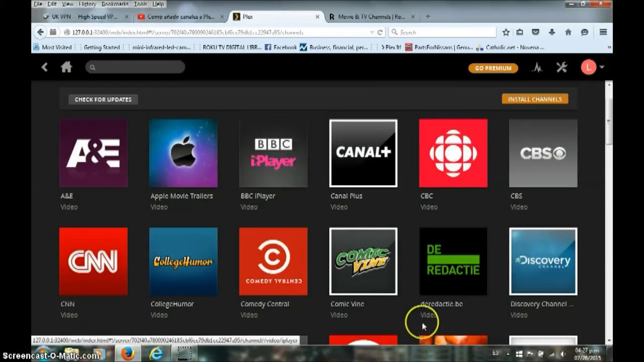Open the Catholic.net Novena bookmark

[x=510, y=47]
